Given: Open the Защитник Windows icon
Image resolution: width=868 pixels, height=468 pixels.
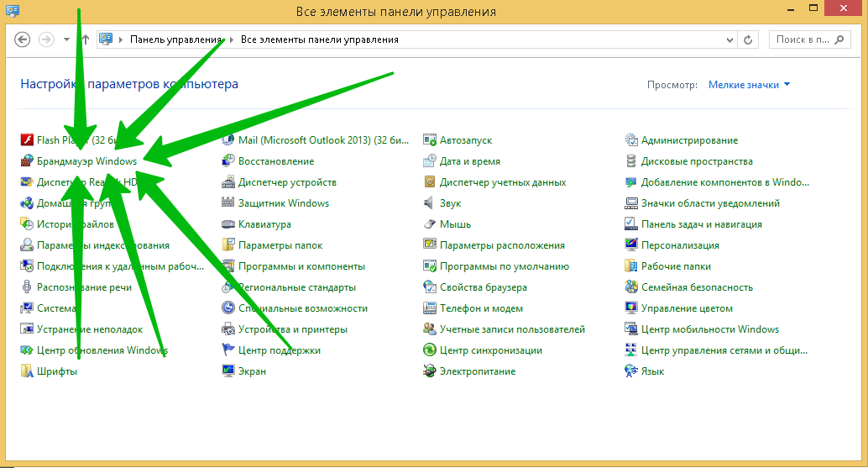Looking at the screenshot, I should [x=228, y=203].
